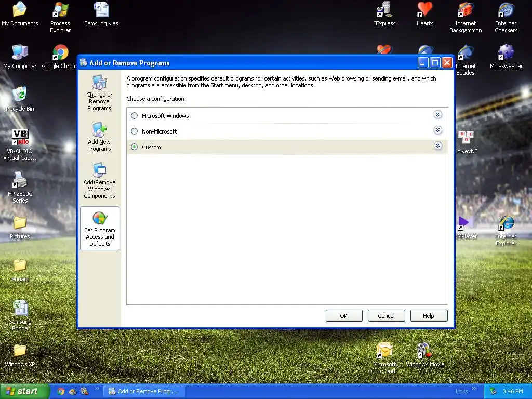Open Add/Remove Windows Components
The width and height of the screenshot is (532, 399).
pos(99,180)
